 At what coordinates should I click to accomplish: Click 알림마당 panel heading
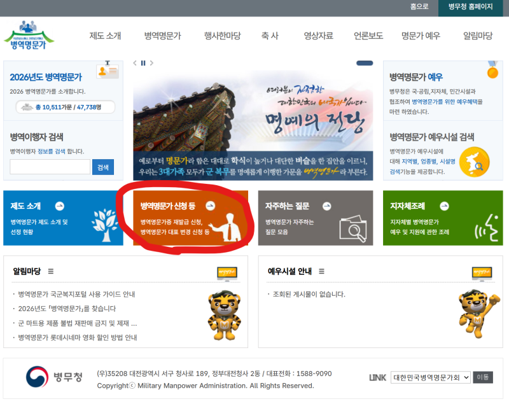tap(27, 271)
